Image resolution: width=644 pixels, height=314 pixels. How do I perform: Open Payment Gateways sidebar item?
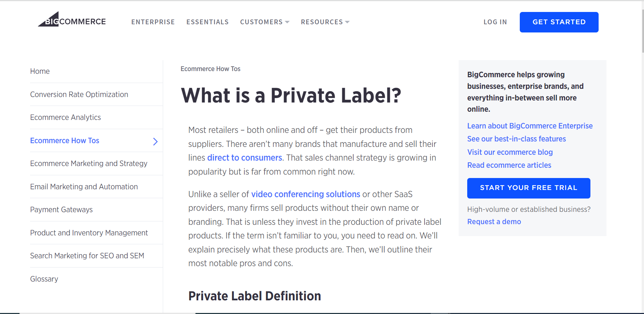point(61,210)
